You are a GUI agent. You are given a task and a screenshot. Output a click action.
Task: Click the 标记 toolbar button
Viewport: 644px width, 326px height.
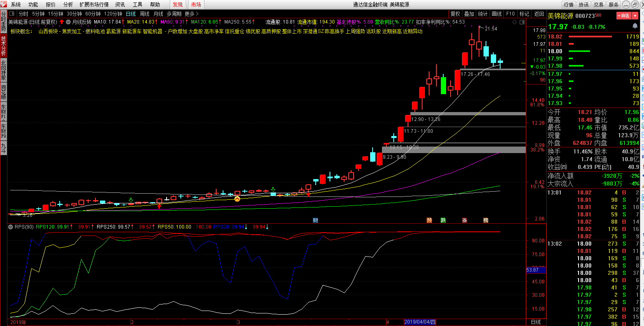[x=524, y=14]
